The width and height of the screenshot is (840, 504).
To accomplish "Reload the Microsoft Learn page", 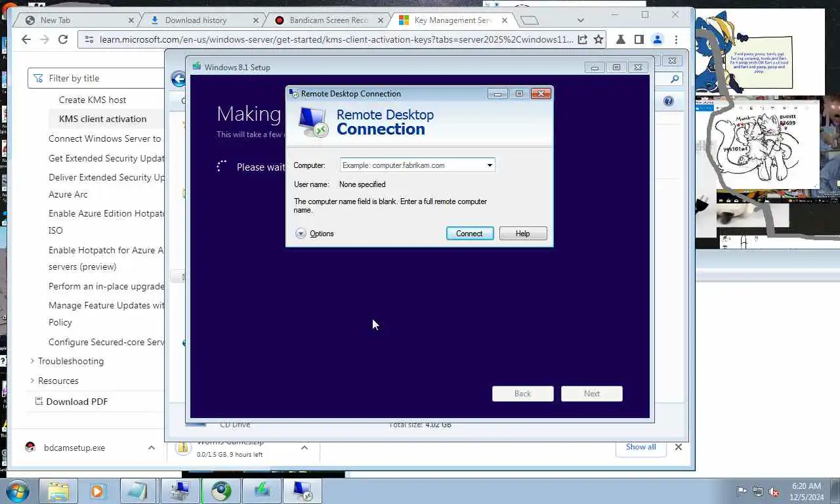I will [x=63, y=39].
